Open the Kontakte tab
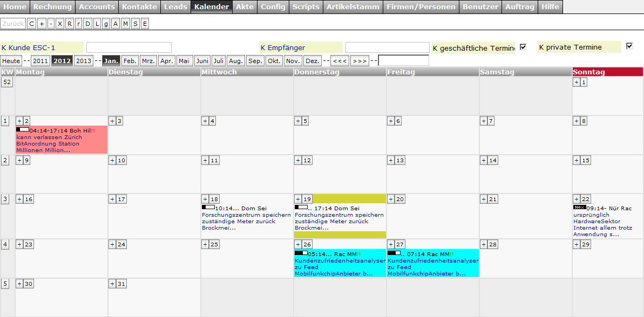The image size is (644, 317). click(139, 7)
